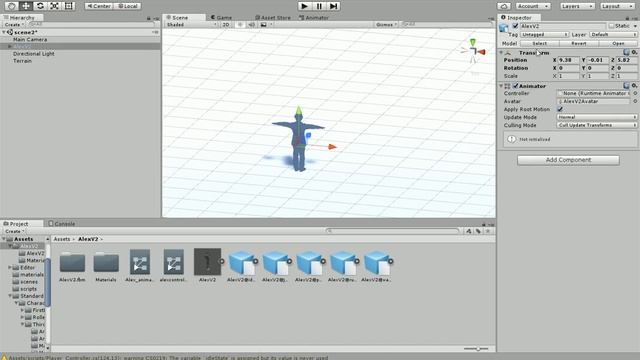Collapse the Transform component
This screenshot has height=360, width=640.
(501, 53)
